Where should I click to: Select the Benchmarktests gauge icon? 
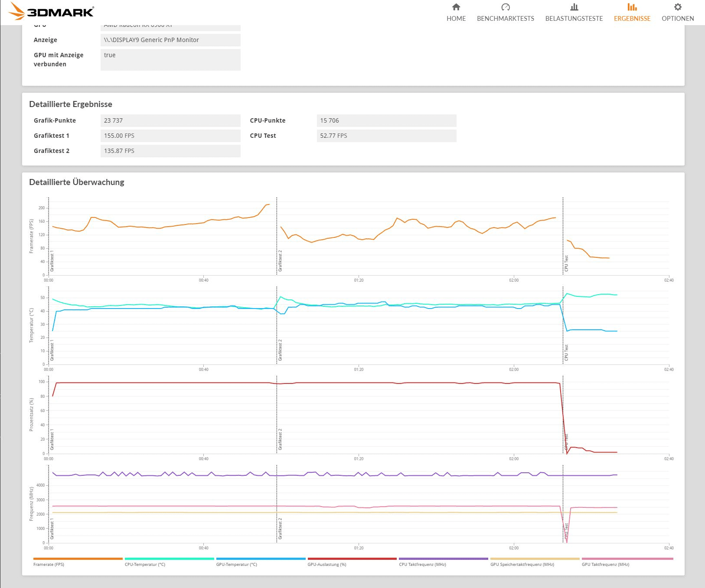pyautogui.click(x=506, y=7)
